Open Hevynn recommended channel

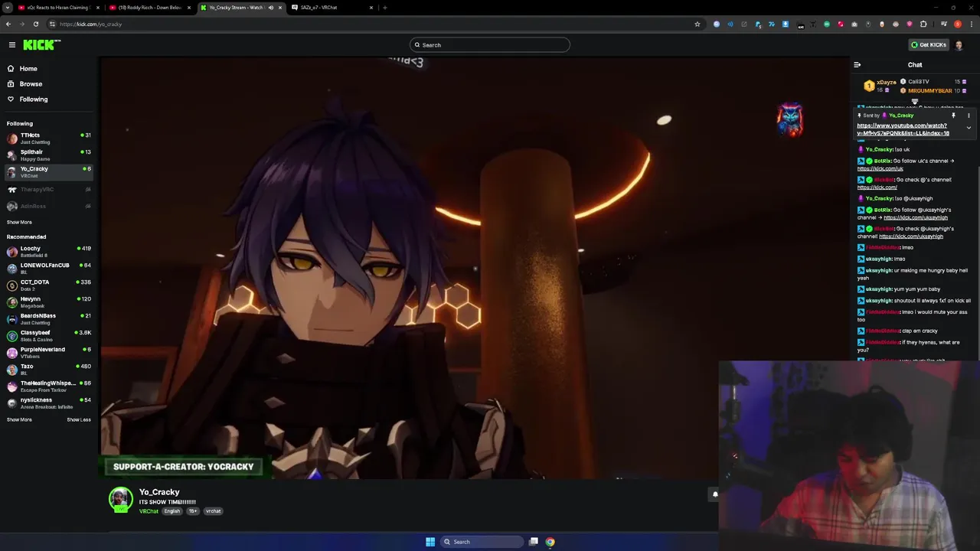coord(48,302)
